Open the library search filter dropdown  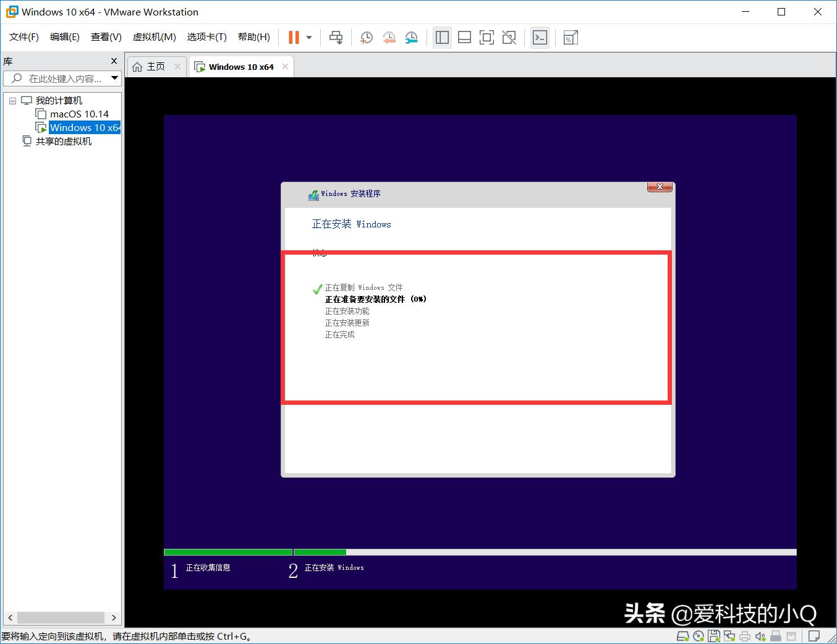click(114, 78)
